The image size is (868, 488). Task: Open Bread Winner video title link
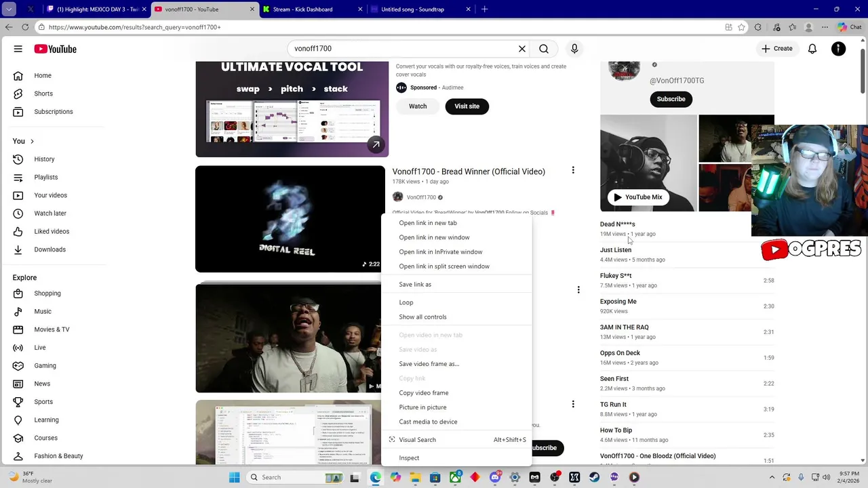click(x=469, y=171)
